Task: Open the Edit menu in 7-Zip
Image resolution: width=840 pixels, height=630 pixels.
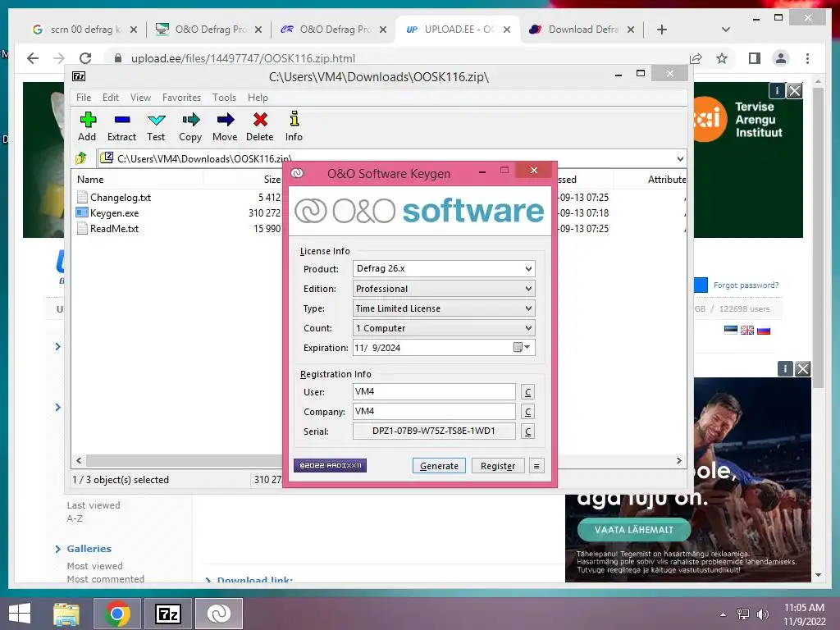Action: click(111, 98)
